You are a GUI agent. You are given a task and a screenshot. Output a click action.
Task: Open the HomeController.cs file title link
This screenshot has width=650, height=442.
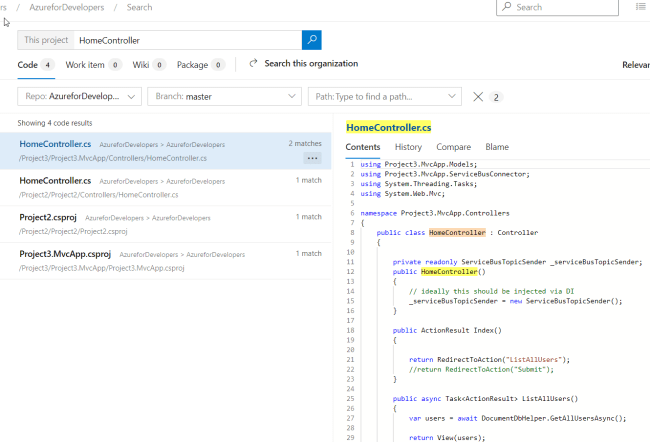tap(388, 127)
